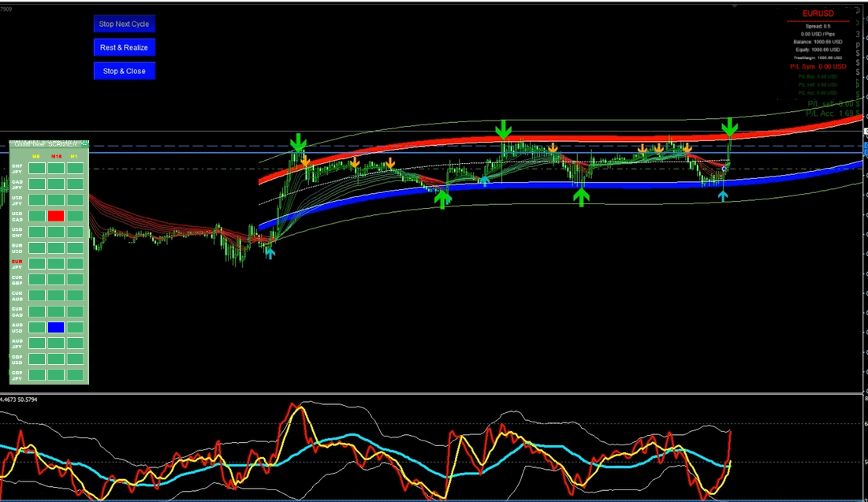Click the rightmost small cyan up arrow
This screenshot has height=502, width=868.
pos(723,196)
